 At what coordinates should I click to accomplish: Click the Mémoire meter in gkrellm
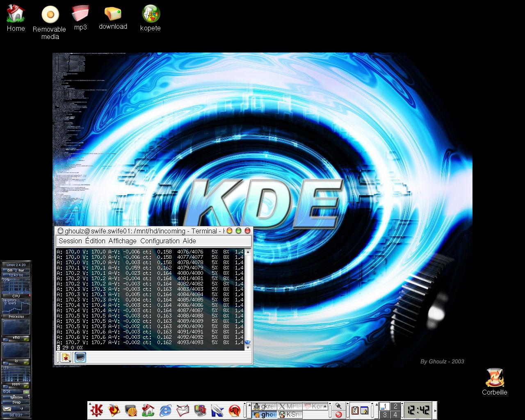tap(16, 397)
